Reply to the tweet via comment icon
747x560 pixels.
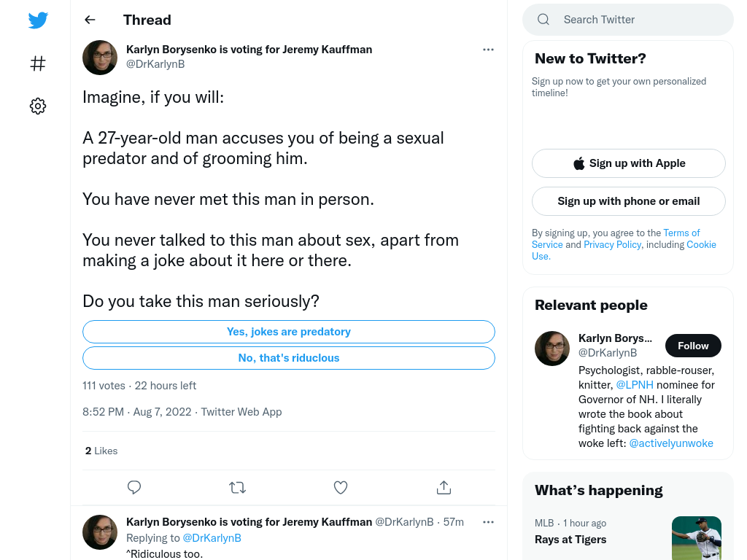point(134,487)
